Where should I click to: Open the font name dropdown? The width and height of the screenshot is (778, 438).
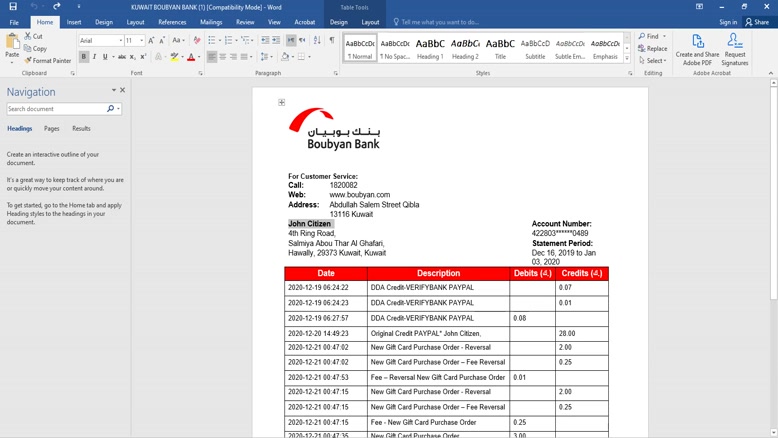pyautogui.click(x=120, y=40)
